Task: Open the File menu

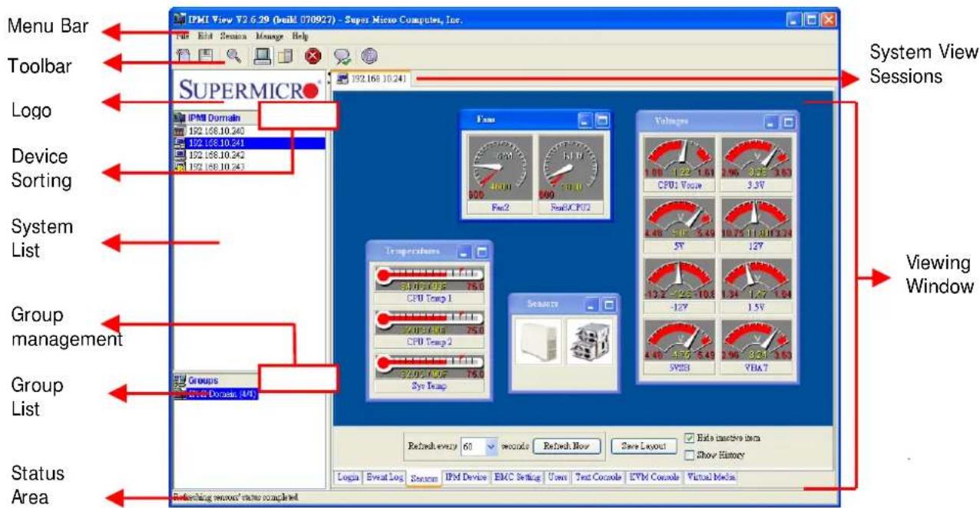Action: 183,36
